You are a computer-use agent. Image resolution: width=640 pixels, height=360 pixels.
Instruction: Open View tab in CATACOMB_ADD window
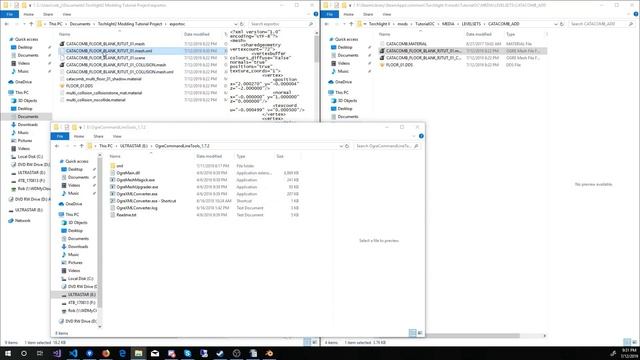click(x=387, y=14)
